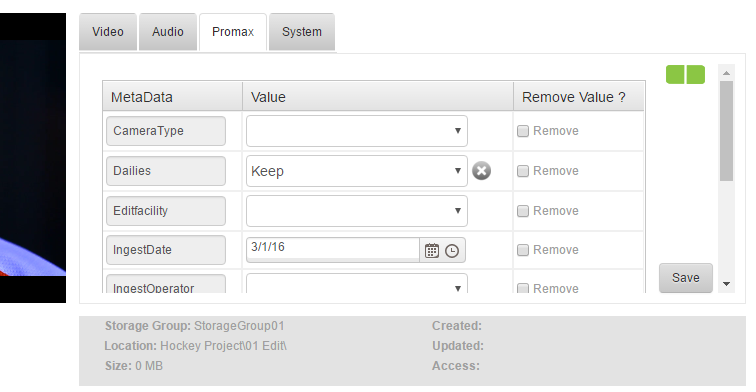Check Remove for Editfacility
The width and height of the screenshot is (756, 392).
523,211
